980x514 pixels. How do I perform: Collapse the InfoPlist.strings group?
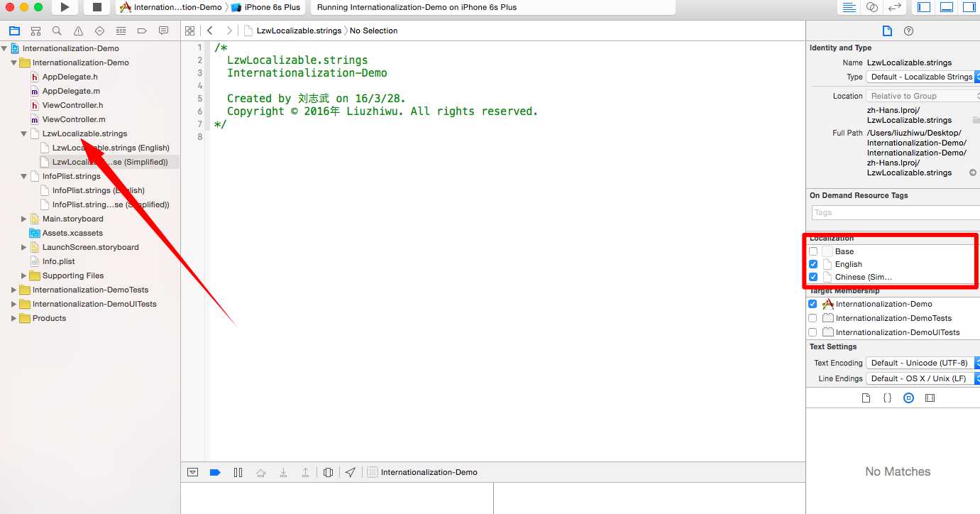(x=23, y=176)
